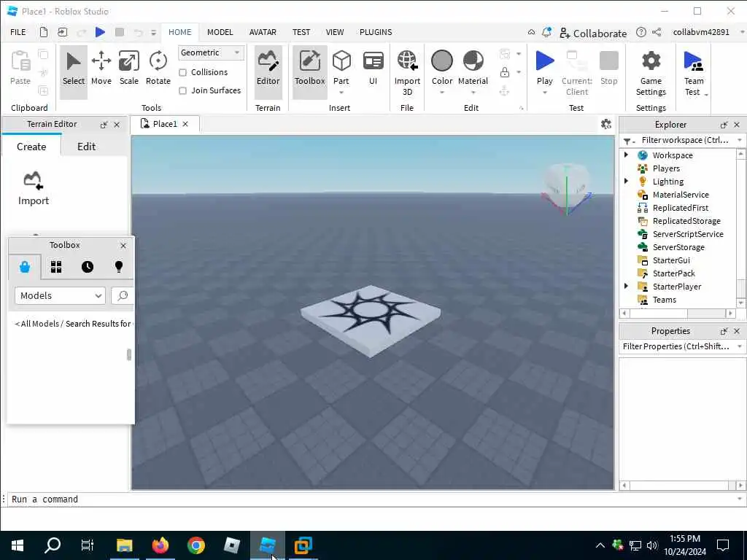This screenshot has height=560, width=747.
Task: Switch to the VIEW ribbon tab
Action: point(334,32)
